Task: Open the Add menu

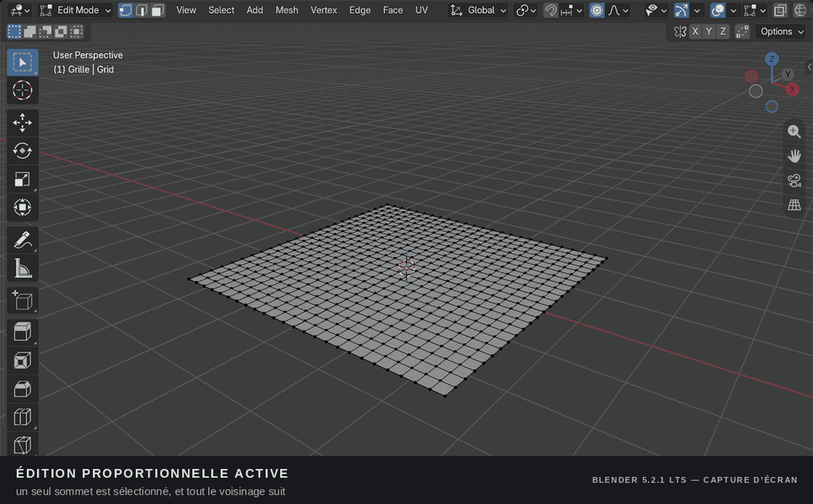Action: pyautogui.click(x=255, y=10)
